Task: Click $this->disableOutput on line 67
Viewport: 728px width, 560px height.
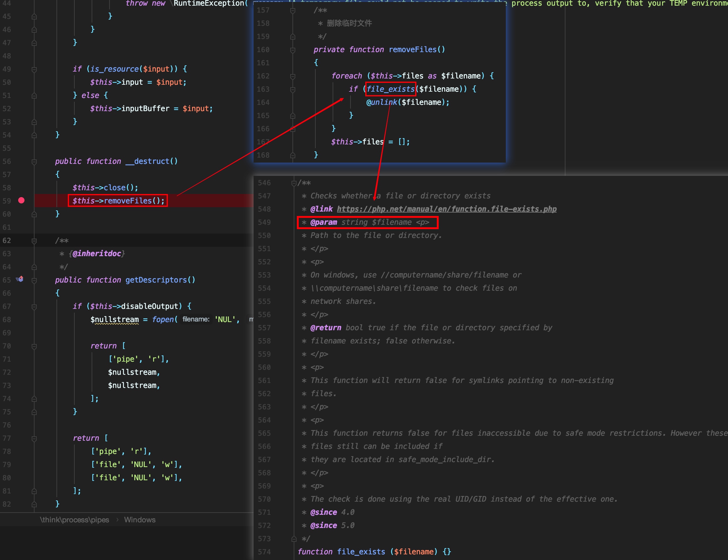Action: click(x=134, y=306)
